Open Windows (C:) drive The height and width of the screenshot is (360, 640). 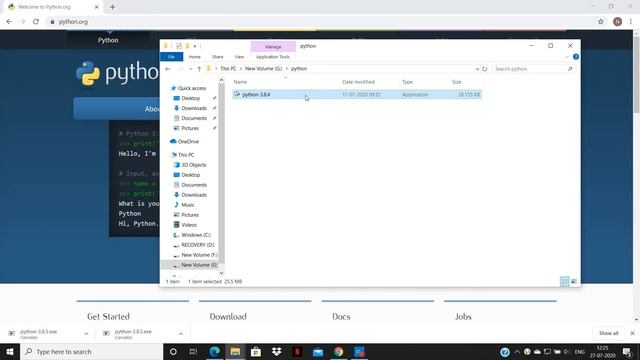tap(196, 235)
